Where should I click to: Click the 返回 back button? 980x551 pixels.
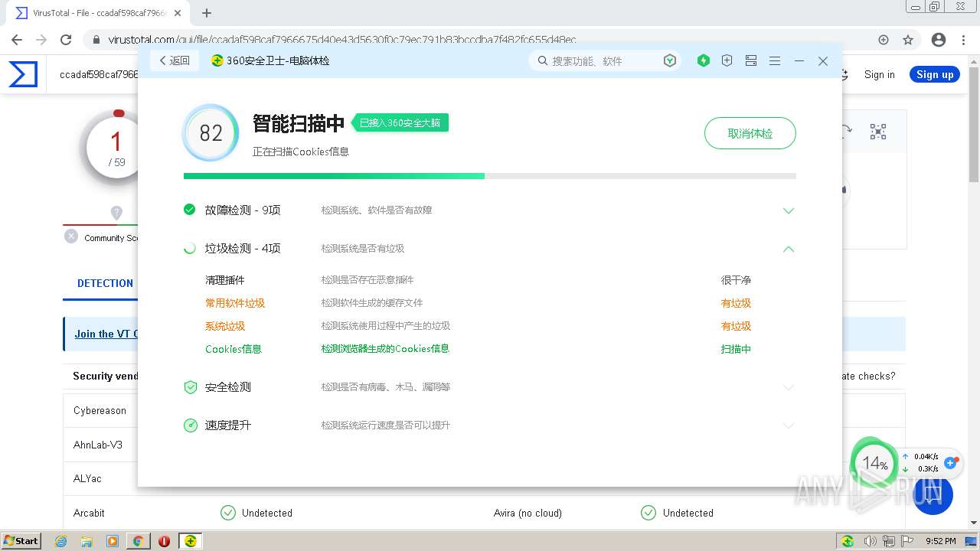coord(175,60)
